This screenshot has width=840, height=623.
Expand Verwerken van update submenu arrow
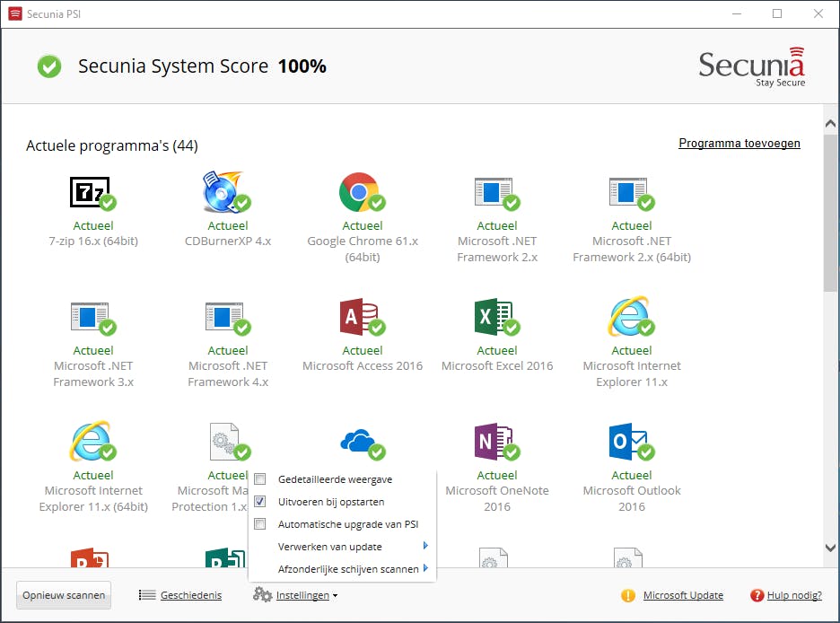click(x=425, y=546)
